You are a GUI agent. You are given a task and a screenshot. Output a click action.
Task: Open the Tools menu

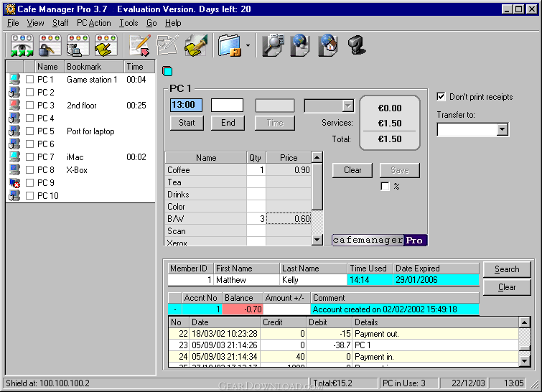coord(129,23)
